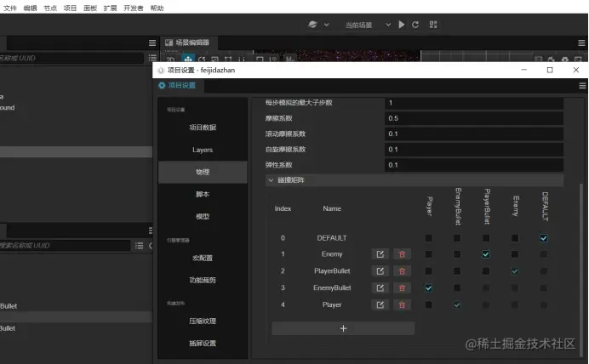This screenshot has width=589, height=364.
Task: Click the 每步模拟的最大子步数 value field
Action: pyautogui.click(x=474, y=103)
